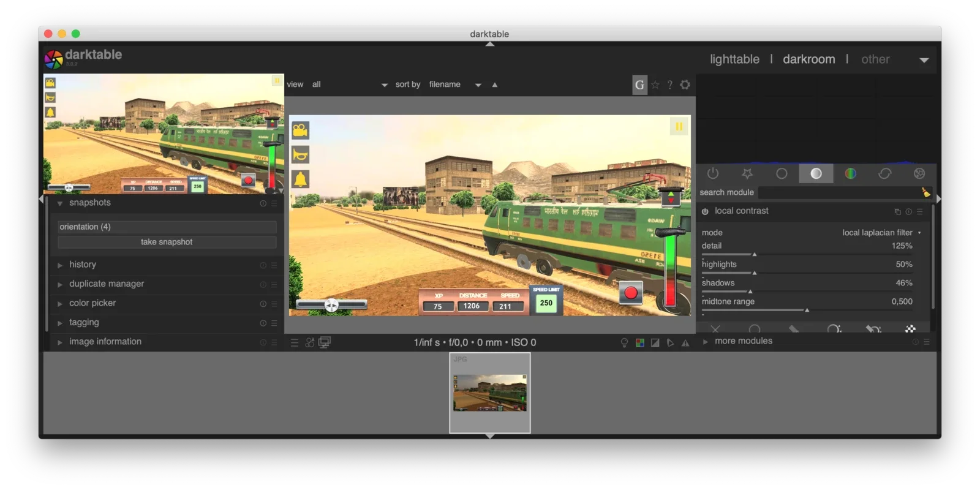Screen dimensions: 980x490
Task: Reset the snapshots module icon
Action: click(263, 203)
